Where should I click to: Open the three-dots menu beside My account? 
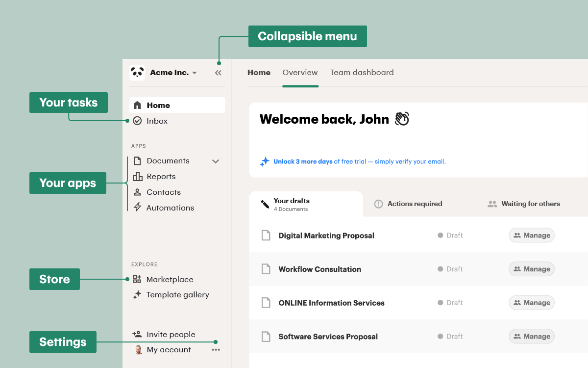point(216,350)
